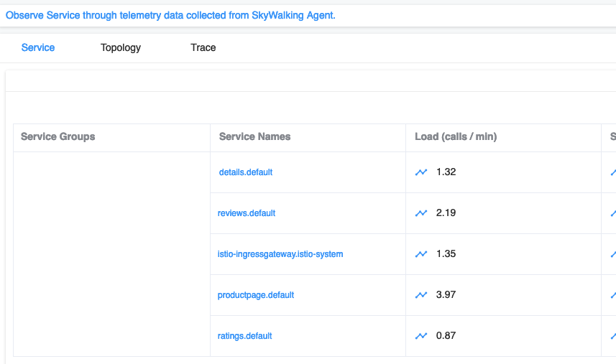View the ratings.default service
The width and height of the screenshot is (616, 364).
(245, 336)
